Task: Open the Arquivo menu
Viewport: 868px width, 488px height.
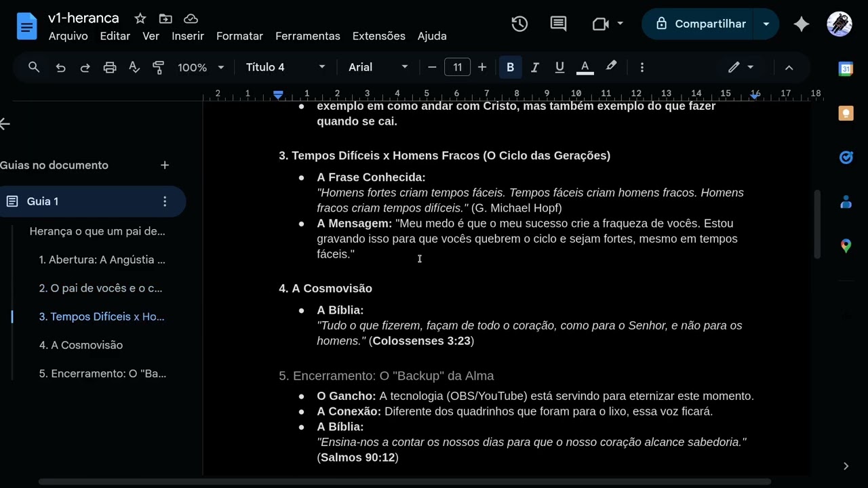Action: coord(68,36)
